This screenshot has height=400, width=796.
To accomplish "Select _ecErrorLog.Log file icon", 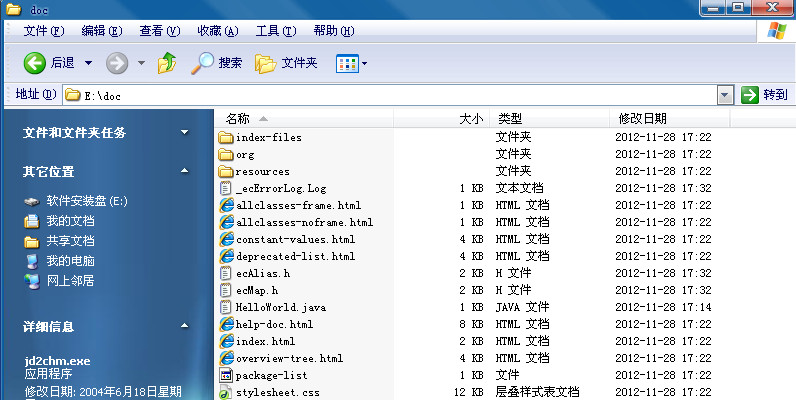I will [x=225, y=188].
